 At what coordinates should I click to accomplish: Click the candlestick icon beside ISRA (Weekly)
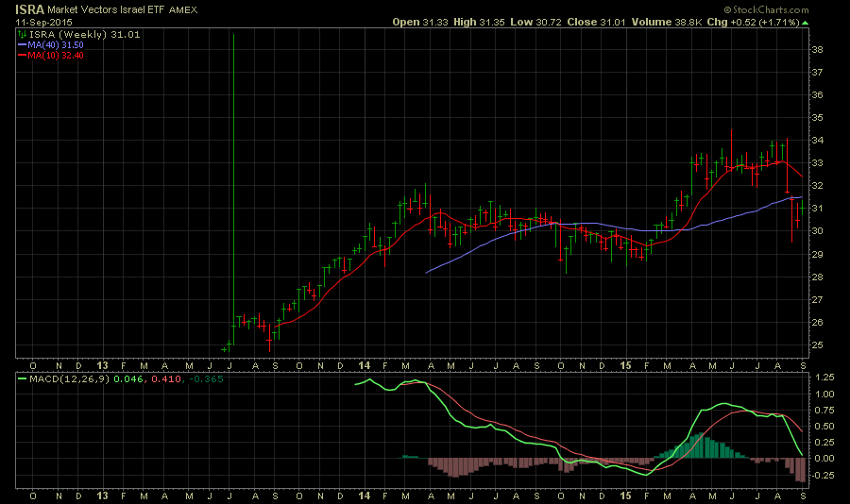pos(22,34)
